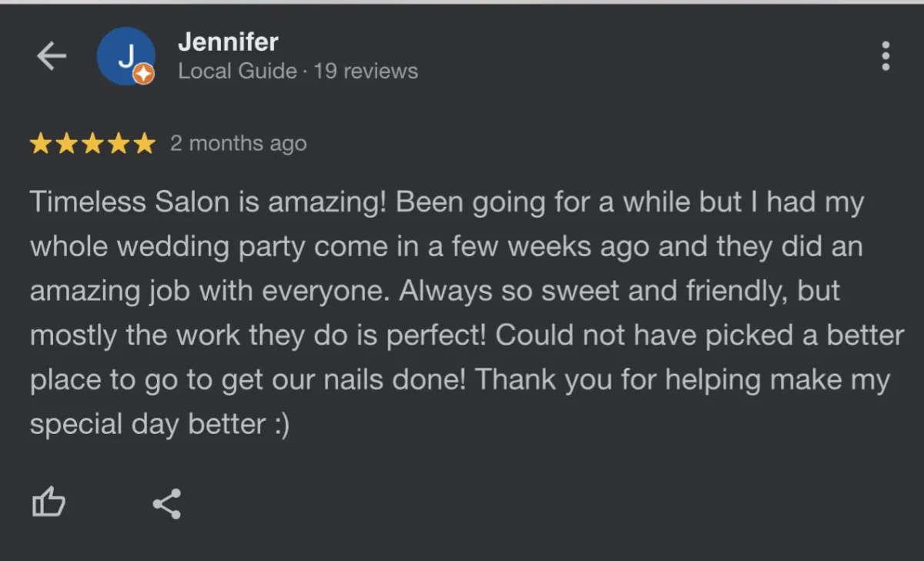Open the three-dot more options menu
Screen dimensions: 924x561
885,56
